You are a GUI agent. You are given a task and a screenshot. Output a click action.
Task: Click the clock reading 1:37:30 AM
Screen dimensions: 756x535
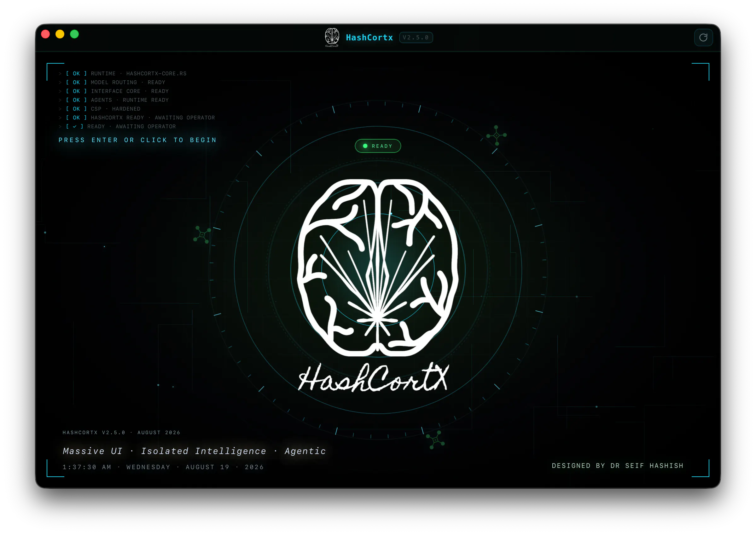(x=87, y=467)
